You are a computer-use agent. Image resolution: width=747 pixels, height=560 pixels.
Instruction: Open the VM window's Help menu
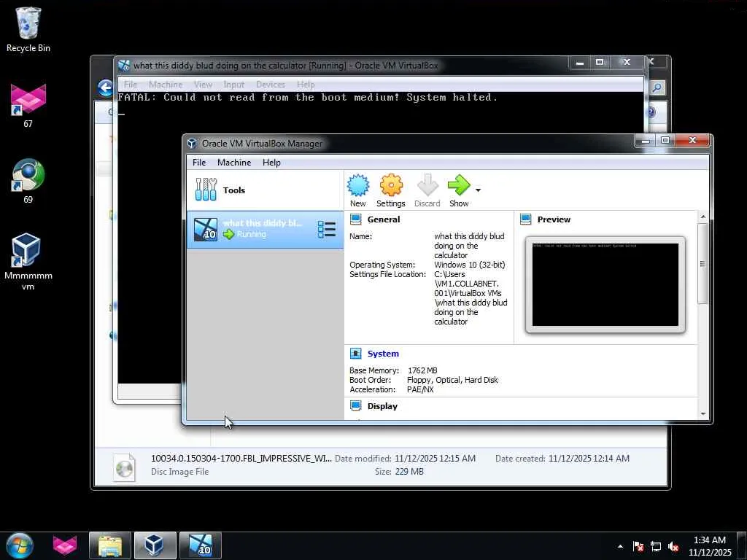tap(306, 85)
